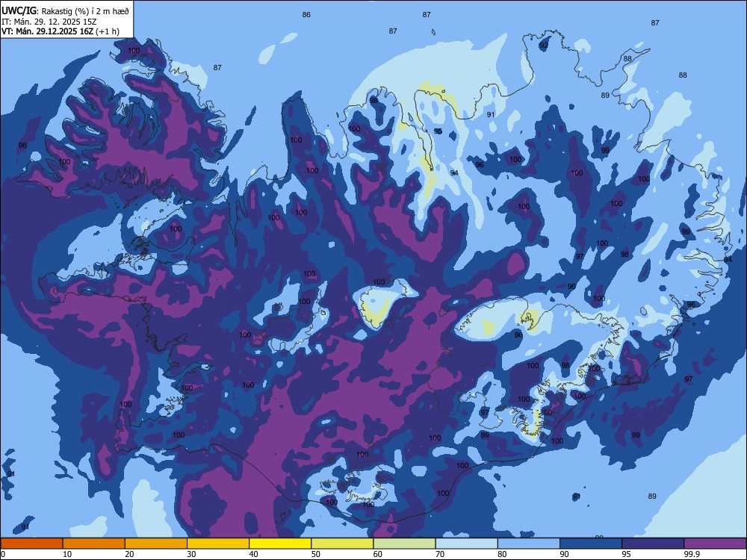Select the 'IT: Mán. 29. 12. 2025 15Z' line

[x=49, y=22]
